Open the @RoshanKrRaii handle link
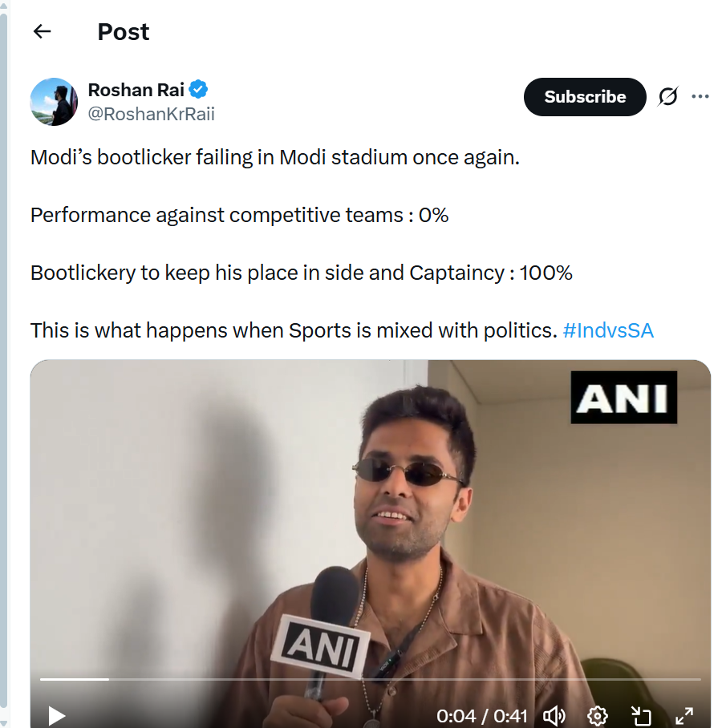Image resolution: width=722 pixels, height=728 pixels. click(x=151, y=114)
